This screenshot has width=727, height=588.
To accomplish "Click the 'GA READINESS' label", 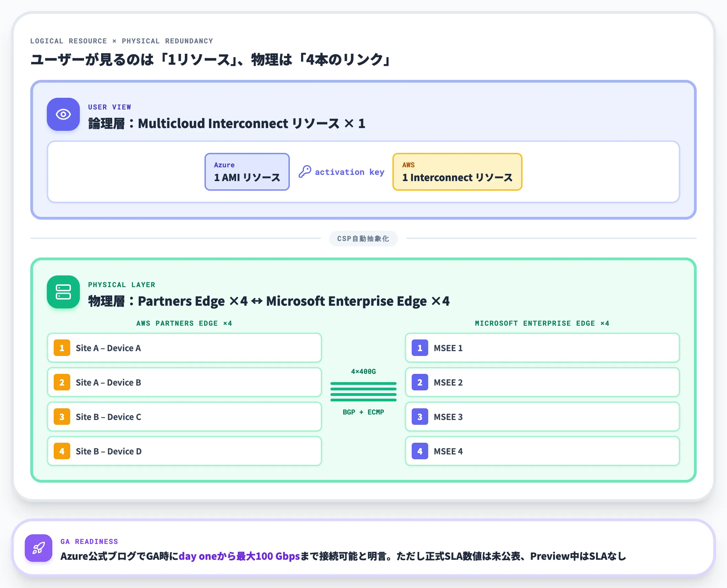I will coord(89,542).
